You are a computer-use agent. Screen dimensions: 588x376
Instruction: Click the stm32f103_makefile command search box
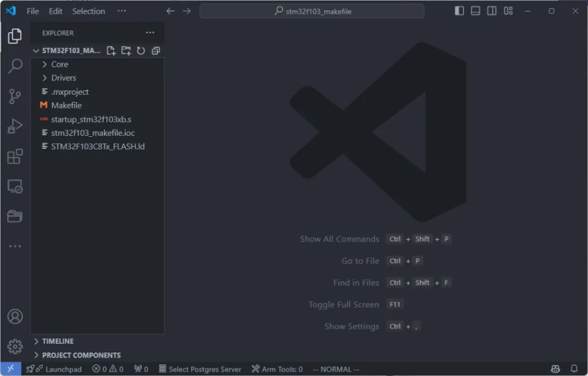pyautogui.click(x=312, y=11)
